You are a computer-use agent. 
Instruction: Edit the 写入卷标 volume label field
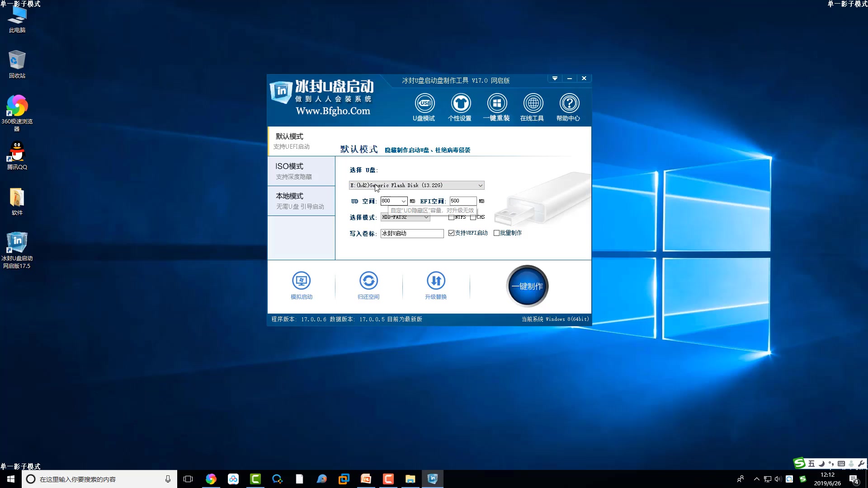[412, 234]
